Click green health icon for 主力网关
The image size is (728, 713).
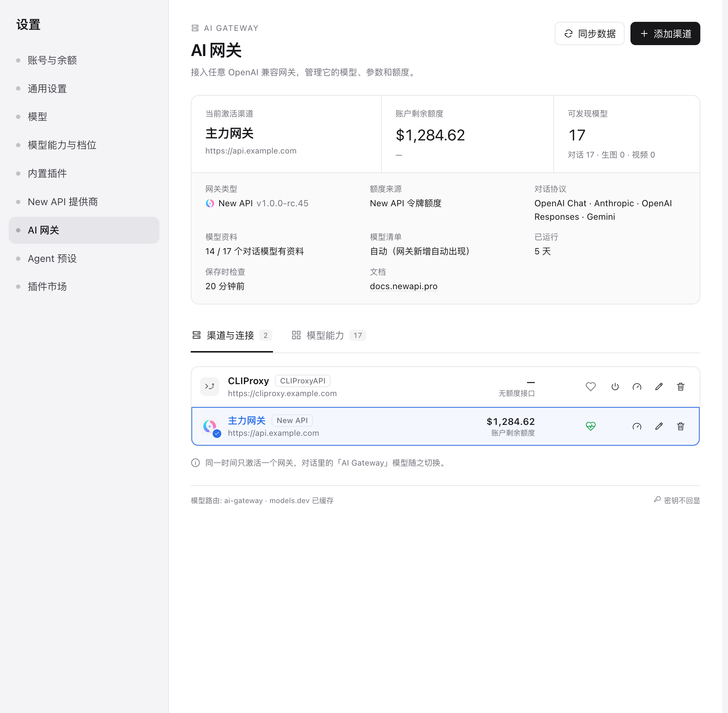590,426
